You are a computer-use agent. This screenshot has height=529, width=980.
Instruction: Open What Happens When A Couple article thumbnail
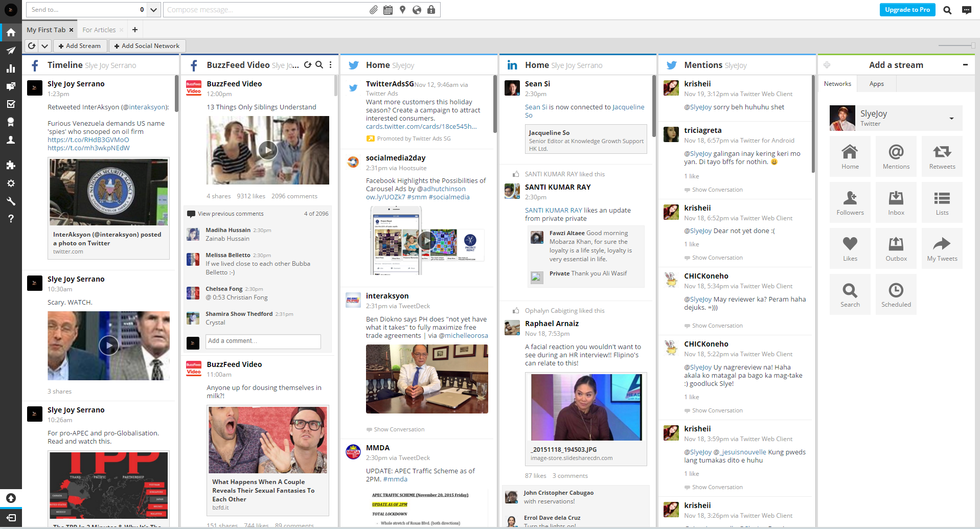coord(267,440)
